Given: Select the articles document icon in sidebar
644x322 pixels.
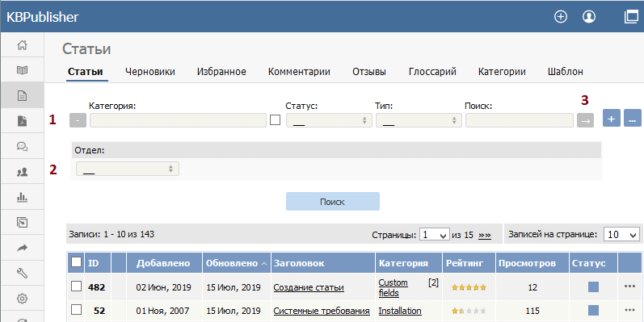Looking at the screenshot, I should pos(22,95).
